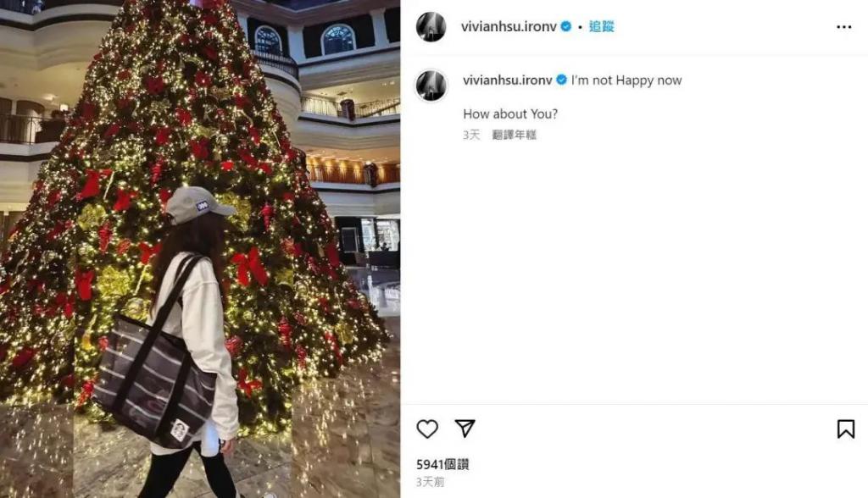Click the 3天 time under caption
868x498 pixels.
click(x=471, y=135)
